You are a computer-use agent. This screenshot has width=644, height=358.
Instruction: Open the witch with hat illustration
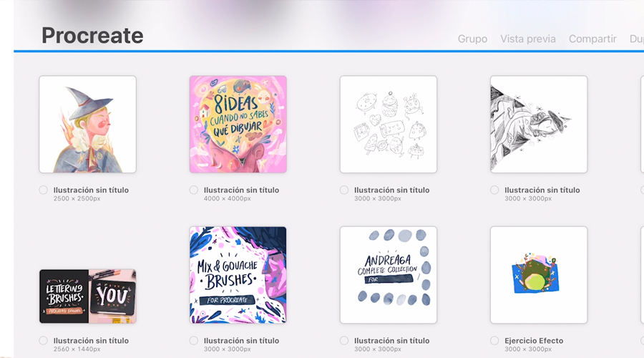(x=87, y=125)
